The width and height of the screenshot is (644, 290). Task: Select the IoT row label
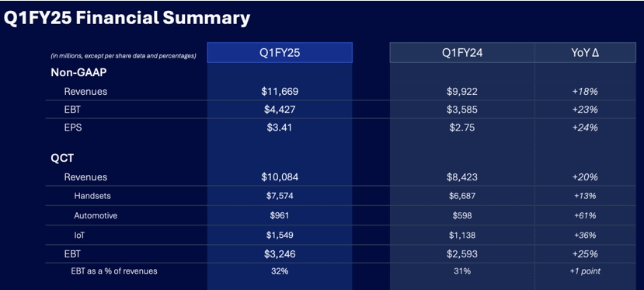(80, 235)
